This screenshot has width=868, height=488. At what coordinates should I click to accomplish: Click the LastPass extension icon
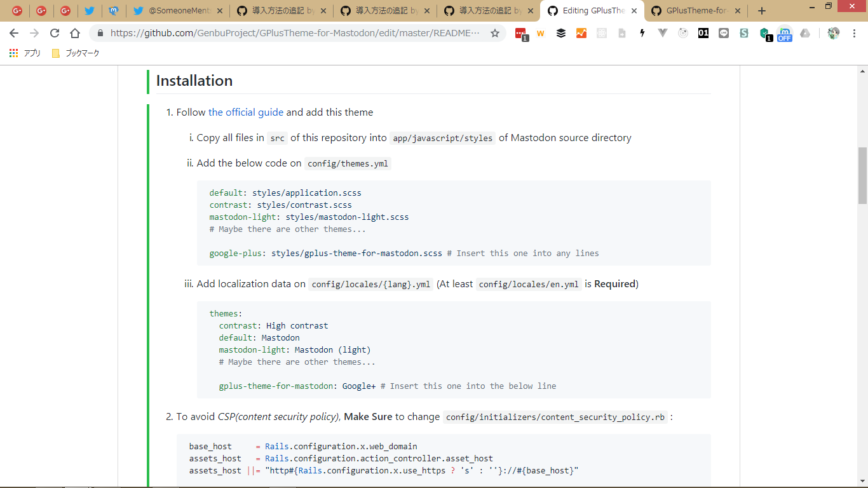tap(520, 34)
